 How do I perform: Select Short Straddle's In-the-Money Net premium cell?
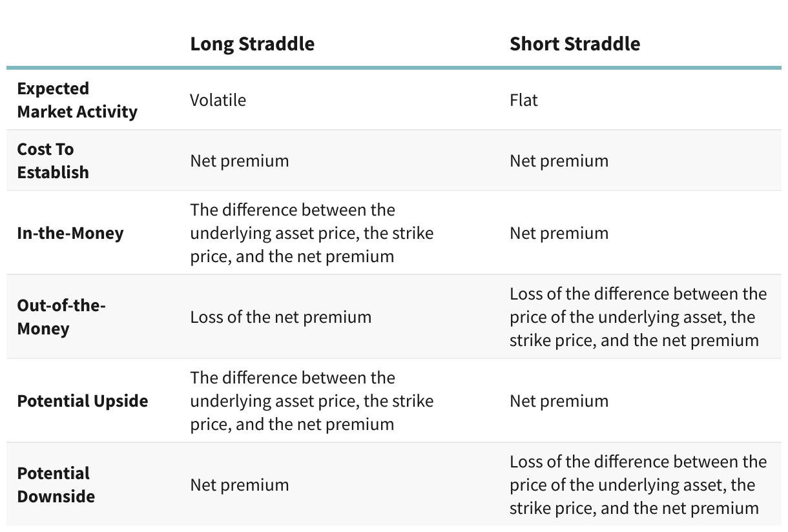coord(559,233)
